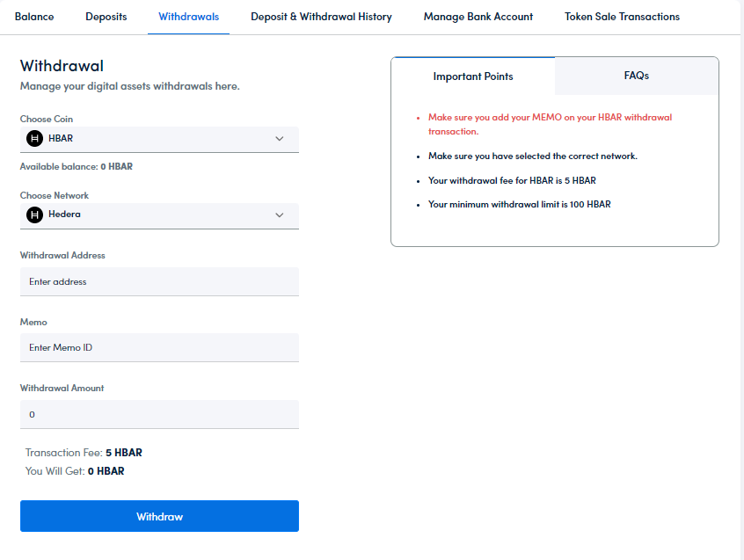Switch to the Balance tab
This screenshot has width=744, height=560.
[34, 17]
